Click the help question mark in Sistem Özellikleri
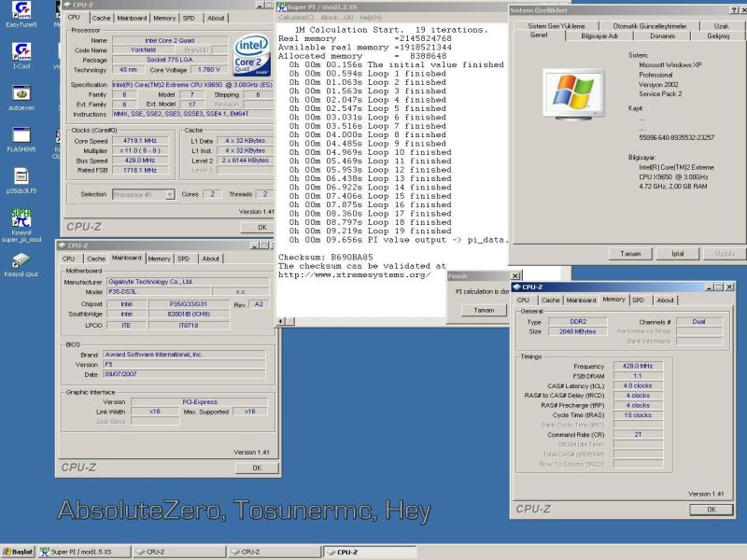The height and width of the screenshot is (560, 747). tap(733, 10)
